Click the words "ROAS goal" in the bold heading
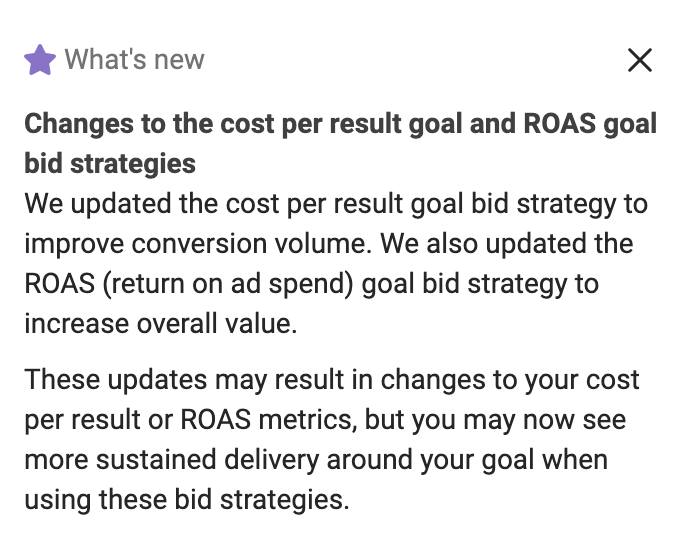This screenshot has width=696, height=538. coord(590,123)
